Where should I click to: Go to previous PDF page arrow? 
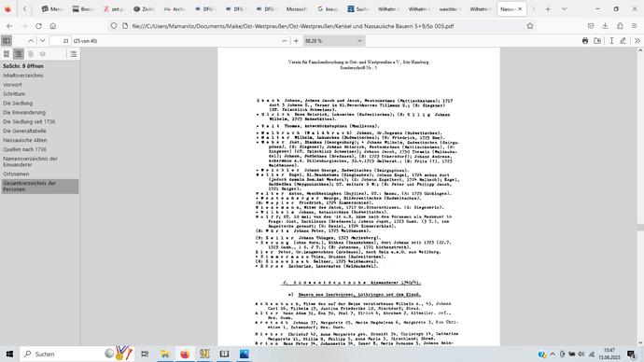pyautogui.click(x=31, y=41)
